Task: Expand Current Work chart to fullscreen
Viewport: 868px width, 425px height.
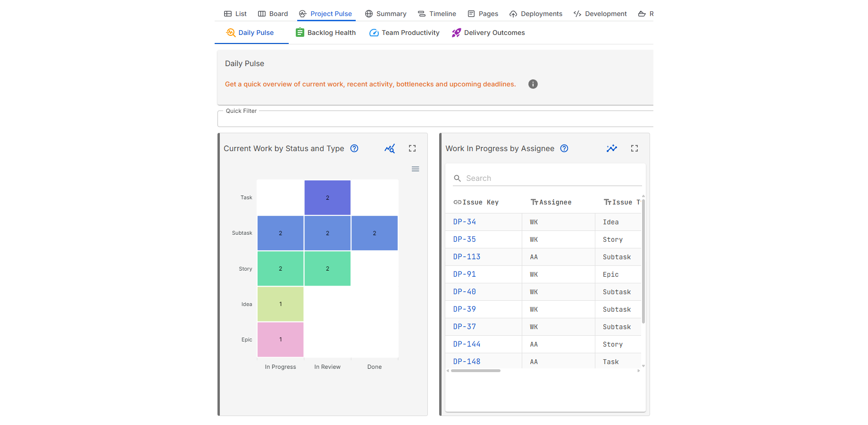Action: point(412,148)
